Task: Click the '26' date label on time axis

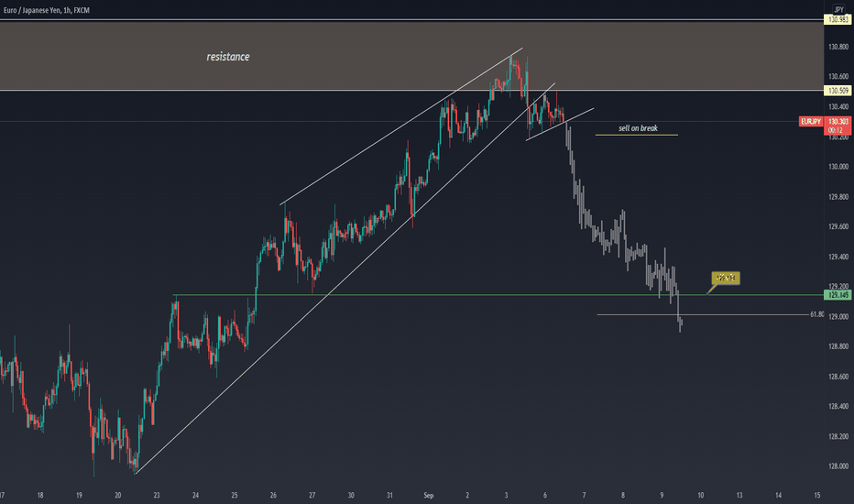Action: point(273,495)
